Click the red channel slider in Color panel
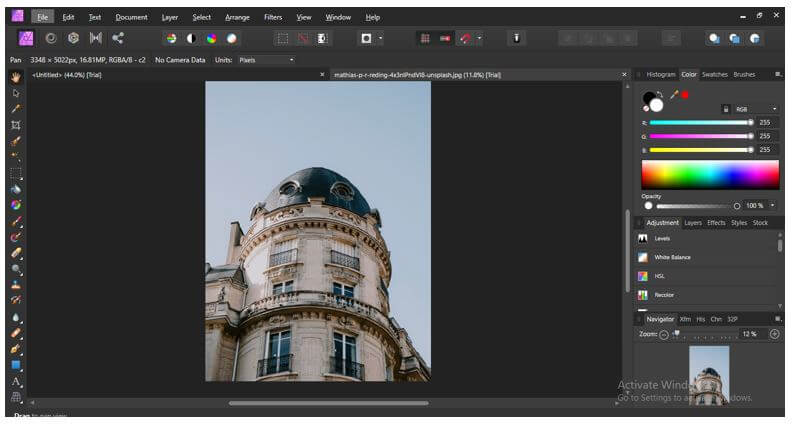806x426 pixels. pyautogui.click(x=702, y=123)
